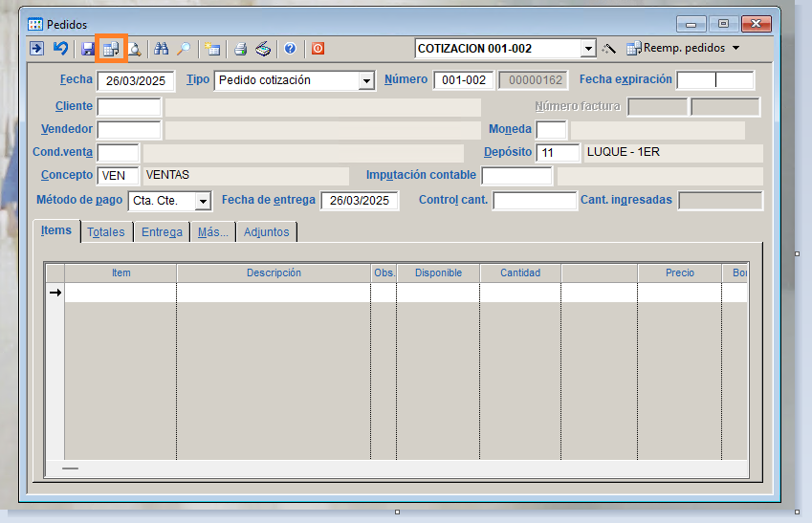Click the red power exit icon
Image resolution: width=812 pixels, height=523 pixels.
click(x=318, y=49)
